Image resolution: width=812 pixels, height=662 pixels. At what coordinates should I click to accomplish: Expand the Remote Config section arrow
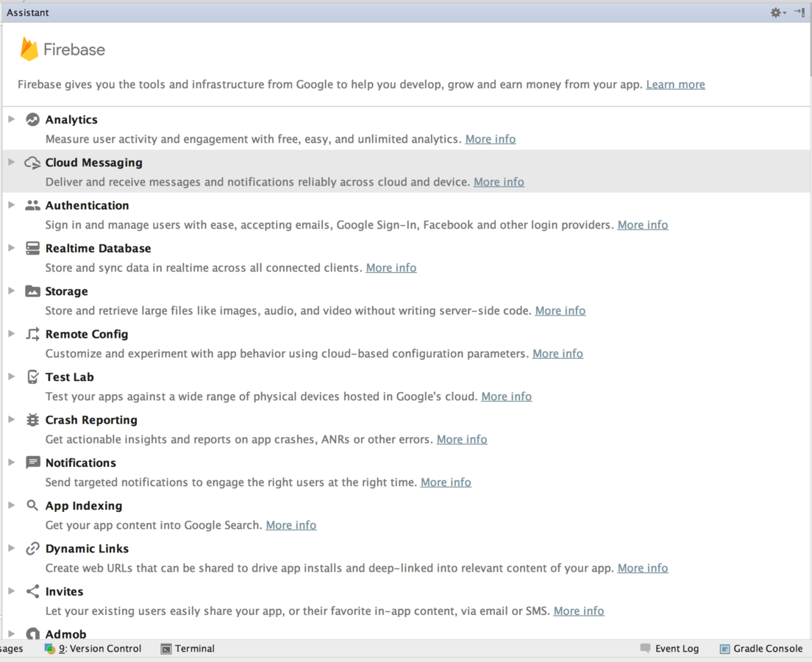[x=11, y=334]
